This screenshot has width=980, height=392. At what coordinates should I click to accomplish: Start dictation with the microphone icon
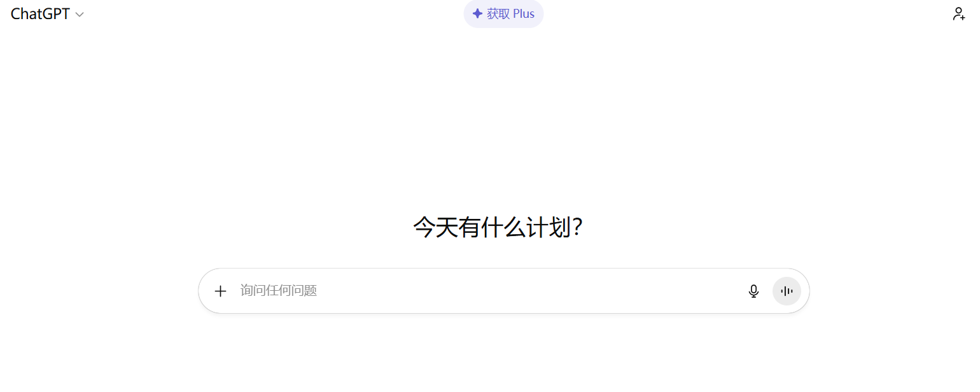[753, 291]
